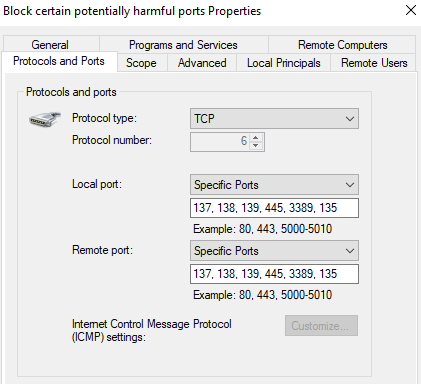Viewport: 421px width, 384px height.
Task: Switch to the General tab
Action: [x=50, y=45]
